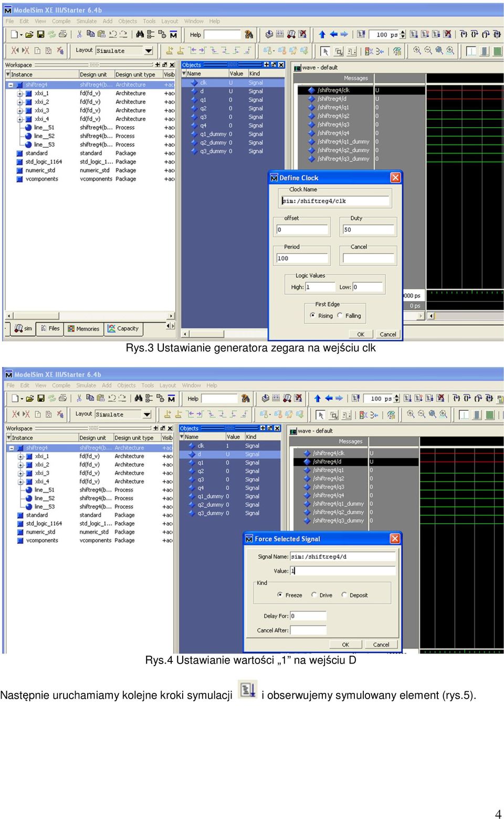The width and height of the screenshot is (504, 819).
Task: Click the help search icon beside Help field in upper window
Action: 249,35
